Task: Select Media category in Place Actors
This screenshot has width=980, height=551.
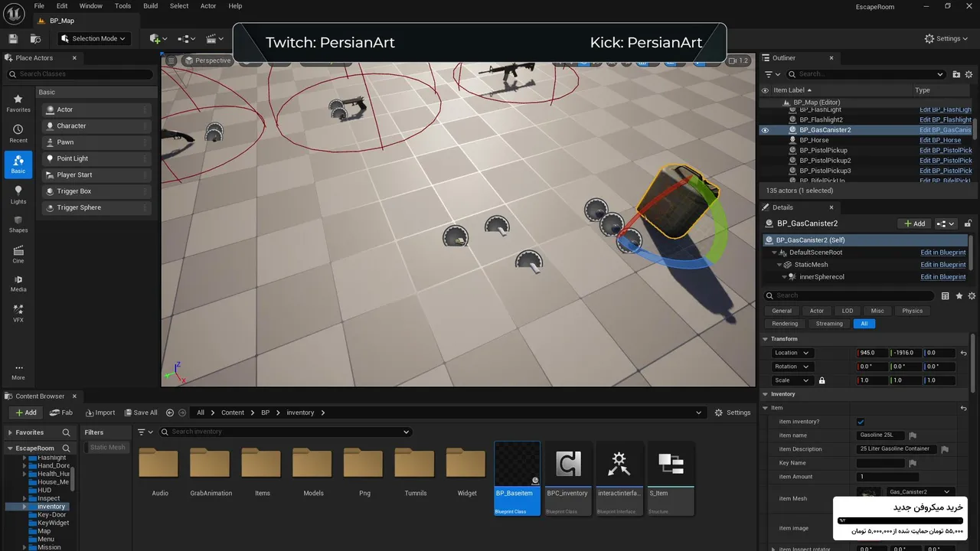Action: (18, 284)
